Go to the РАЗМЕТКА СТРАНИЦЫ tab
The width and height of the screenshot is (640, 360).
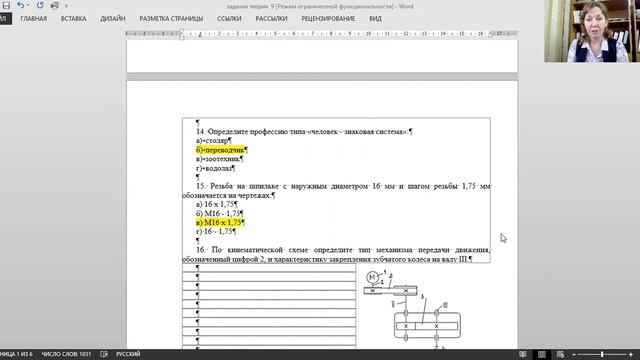click(171, 19)
